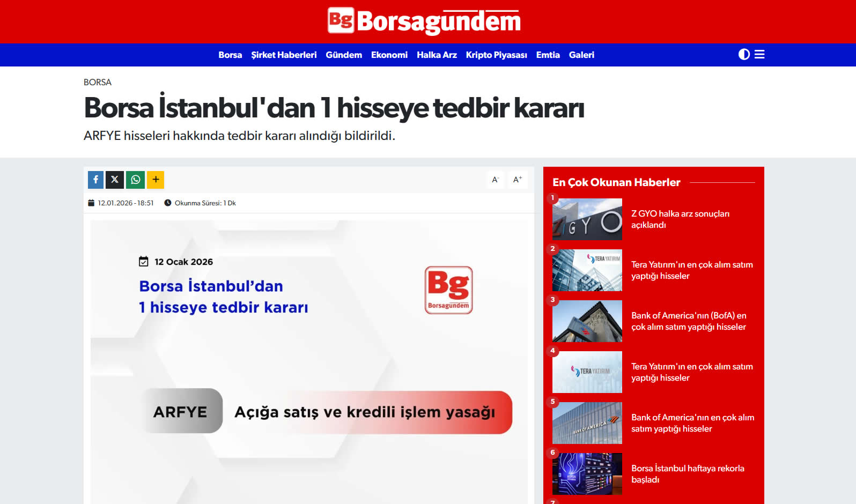Read Z GYO halka arz sonuçları article
Viewport: 856px width, 504px height.
[680, 219]
